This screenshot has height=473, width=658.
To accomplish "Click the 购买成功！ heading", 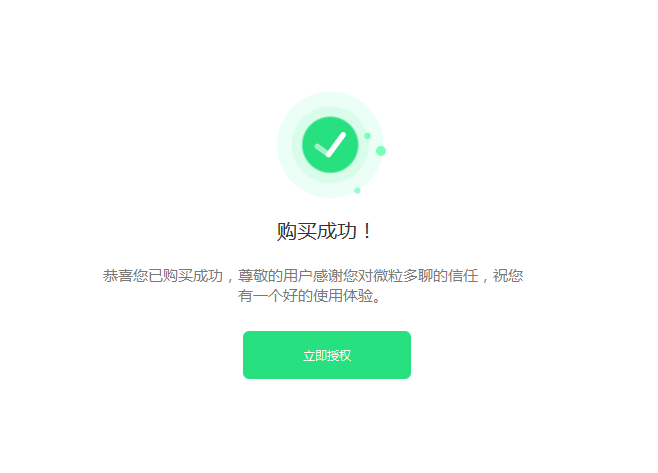I will 324,231.
